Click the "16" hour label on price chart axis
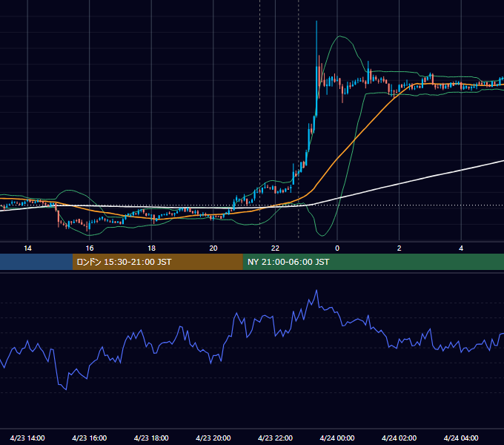 click(90, 248)
